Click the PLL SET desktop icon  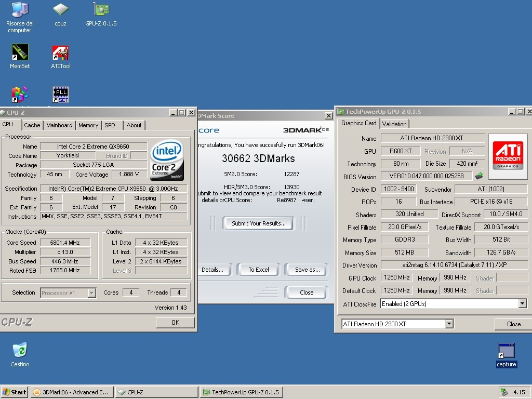coord(60,95)
